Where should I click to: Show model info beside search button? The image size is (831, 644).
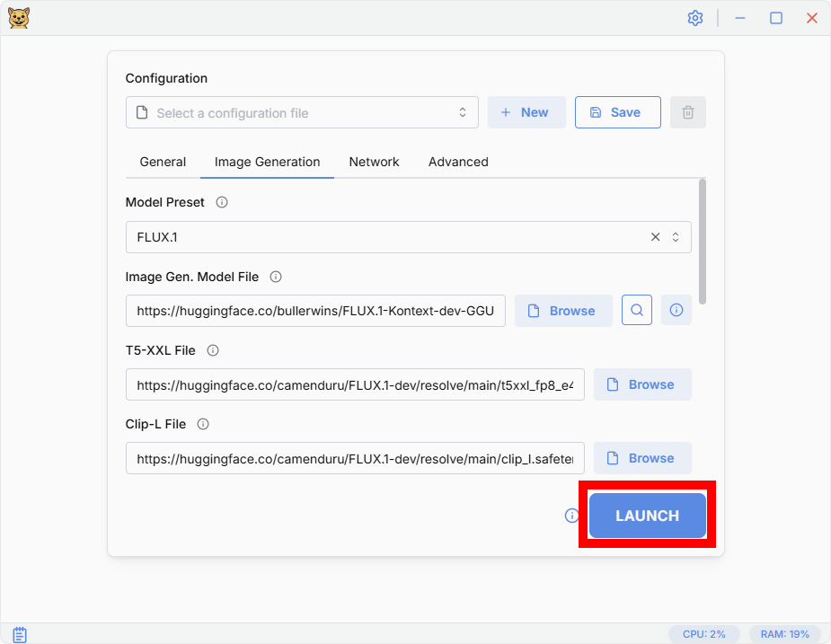tap(676, 311)
